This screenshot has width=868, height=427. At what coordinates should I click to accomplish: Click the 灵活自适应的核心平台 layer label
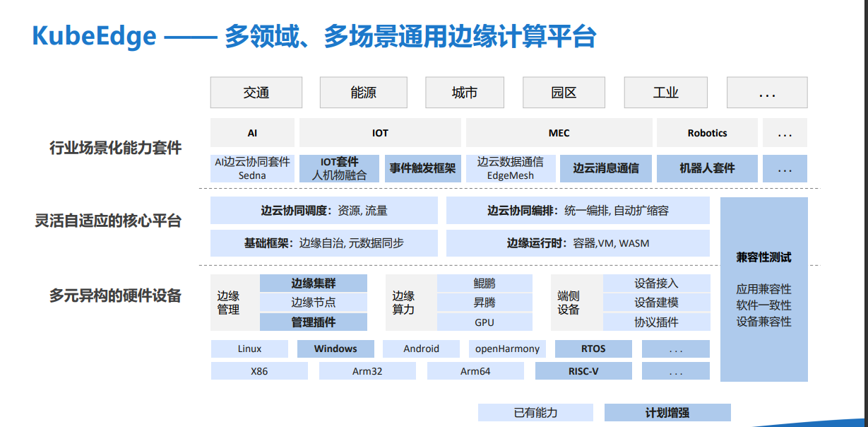point(109,221)
